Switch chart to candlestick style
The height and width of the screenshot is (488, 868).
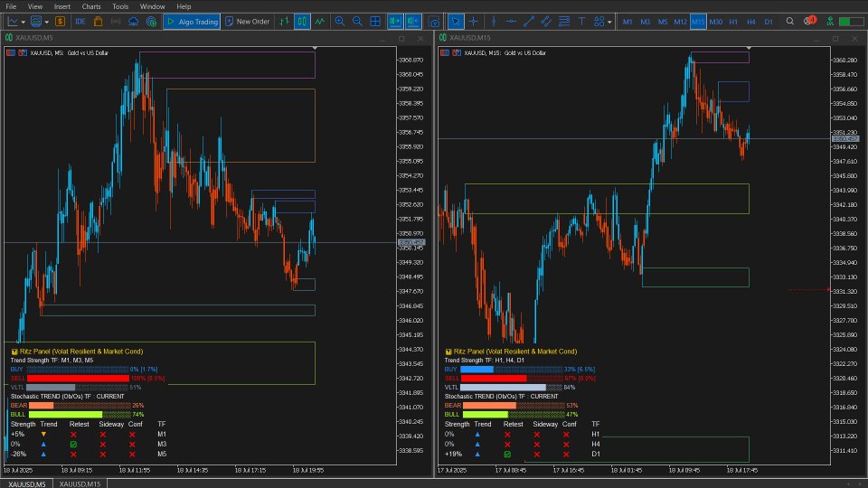(302, 22)
